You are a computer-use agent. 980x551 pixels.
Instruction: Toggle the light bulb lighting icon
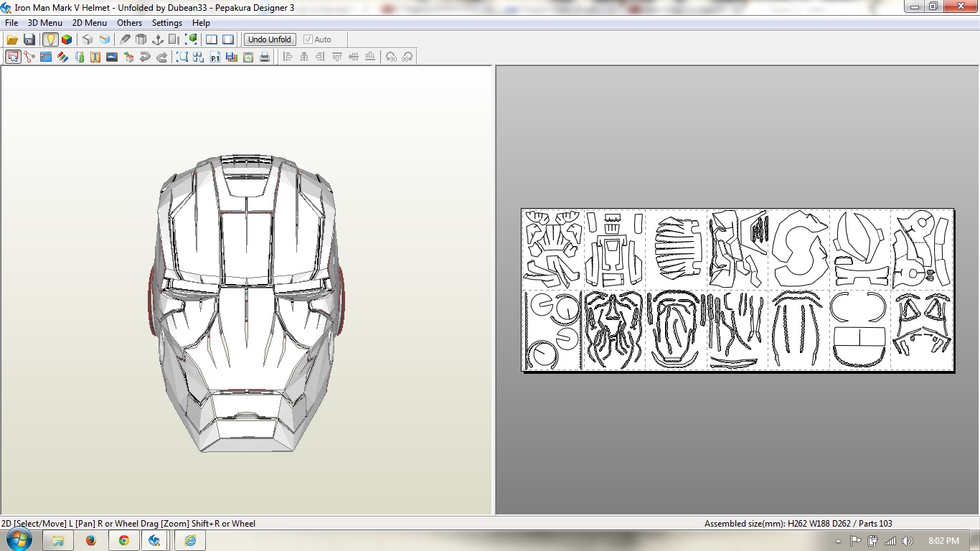click(x=50, y=39)
